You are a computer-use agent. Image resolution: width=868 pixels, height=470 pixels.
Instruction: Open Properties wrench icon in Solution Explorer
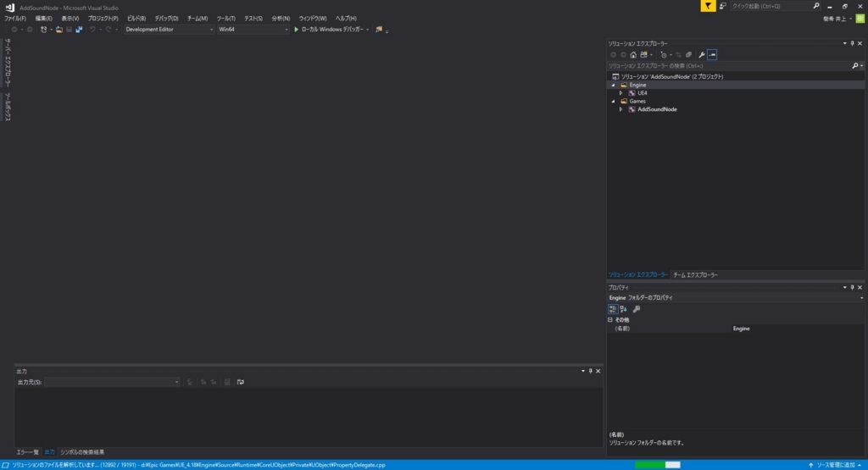point(702,55)
